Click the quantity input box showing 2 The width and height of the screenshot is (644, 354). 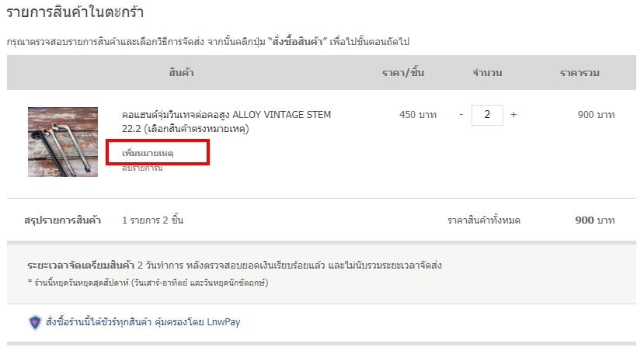(487, 115)
